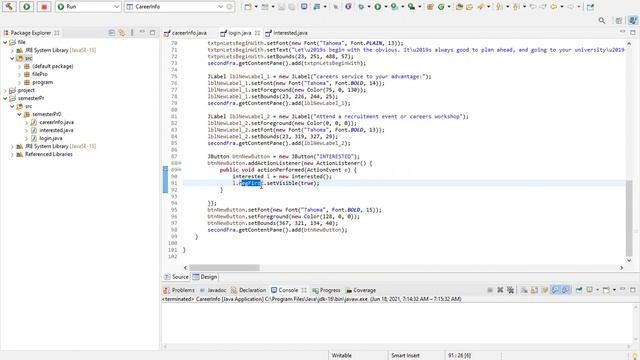Click the green Run launch button
This screenshot has width=640, height=360.
[27, 7]
